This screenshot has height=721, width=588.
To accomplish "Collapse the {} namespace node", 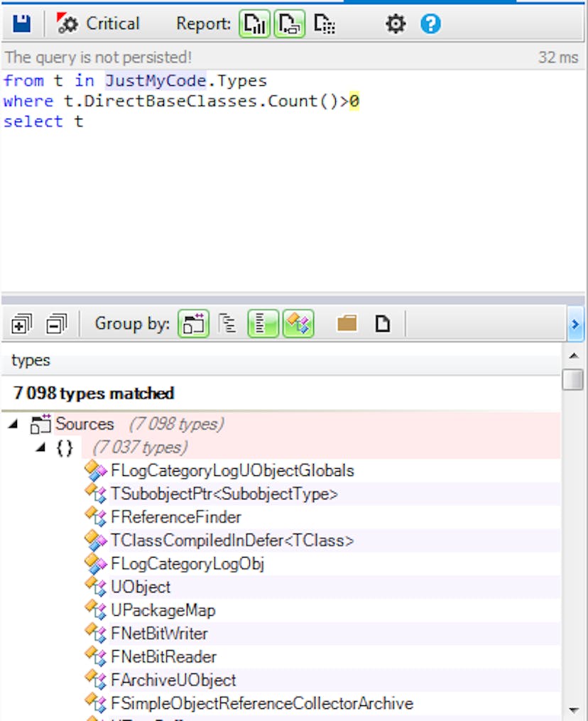I will pos(40,448).
